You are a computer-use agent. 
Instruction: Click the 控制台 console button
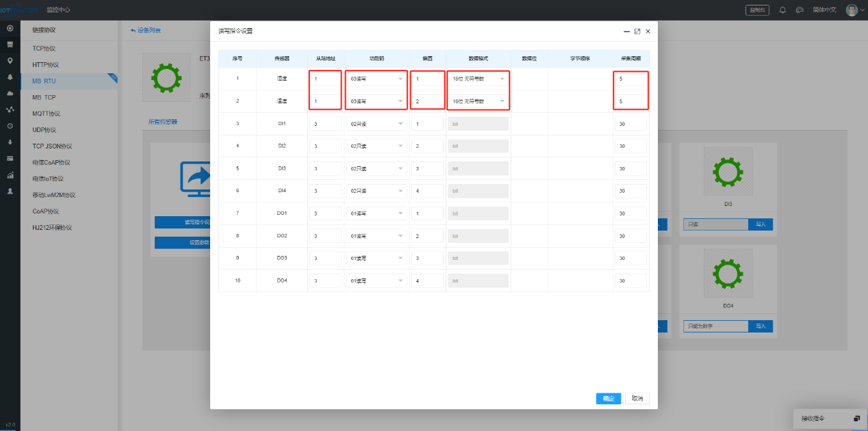coord(758,10)
